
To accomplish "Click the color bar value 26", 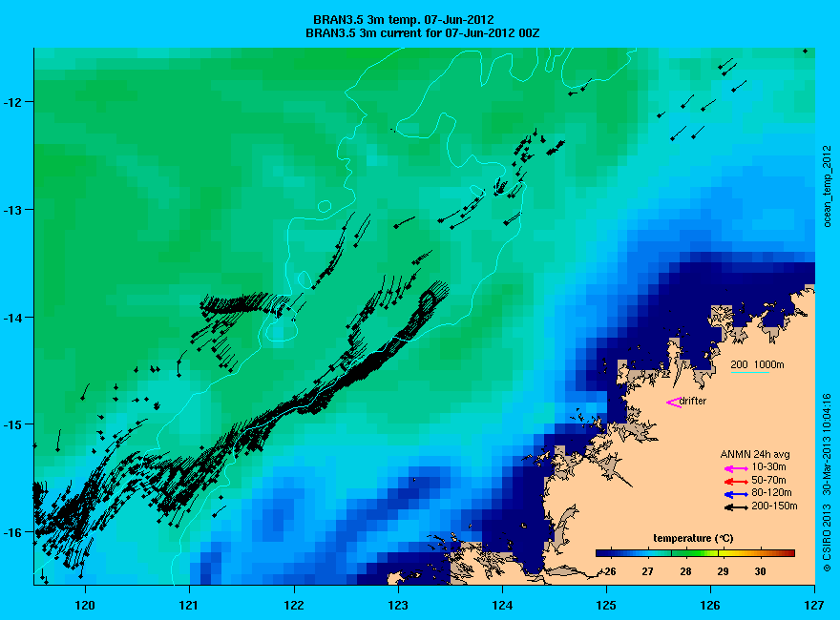I will pos(608,571).
